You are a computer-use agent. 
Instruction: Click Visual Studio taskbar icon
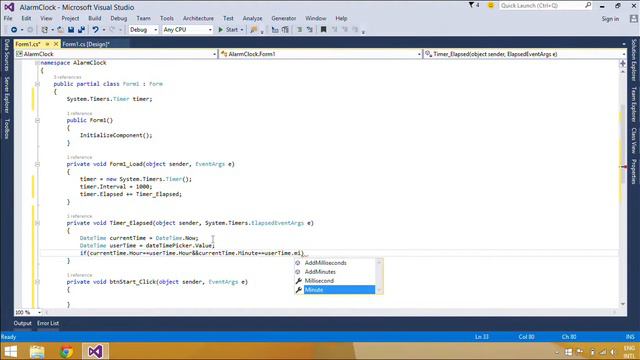tap(96, 351)
